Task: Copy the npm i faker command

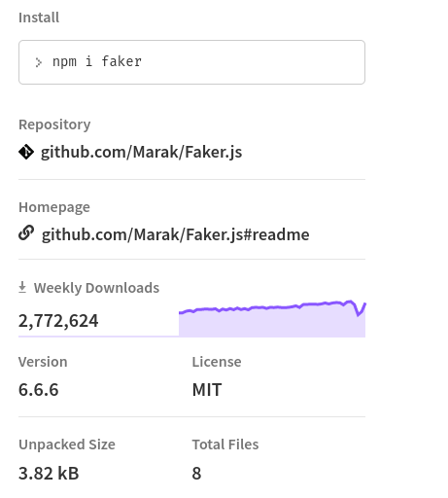Action: point(97,61)
